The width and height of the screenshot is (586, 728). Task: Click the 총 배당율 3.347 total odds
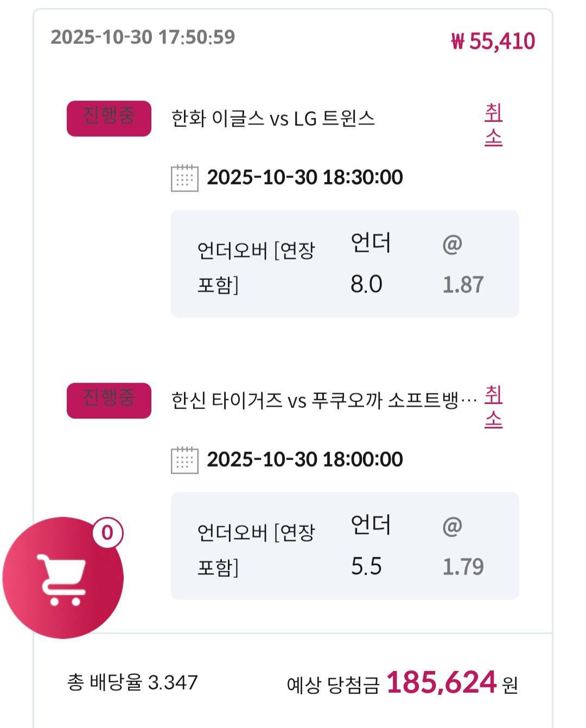click(132, 682)
